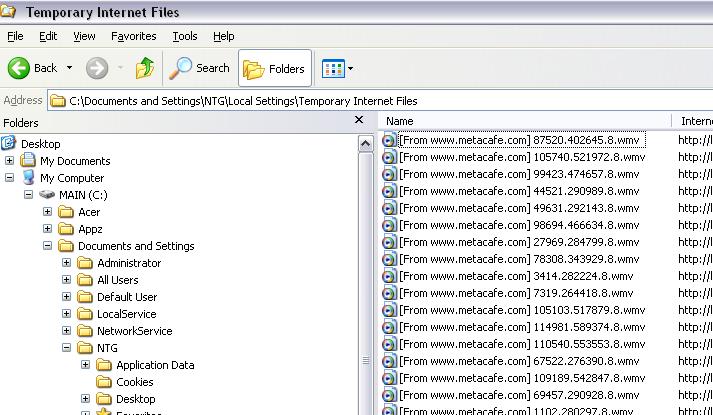
Task: Select the Appz folder icon
Action: [x=66, y=229]
